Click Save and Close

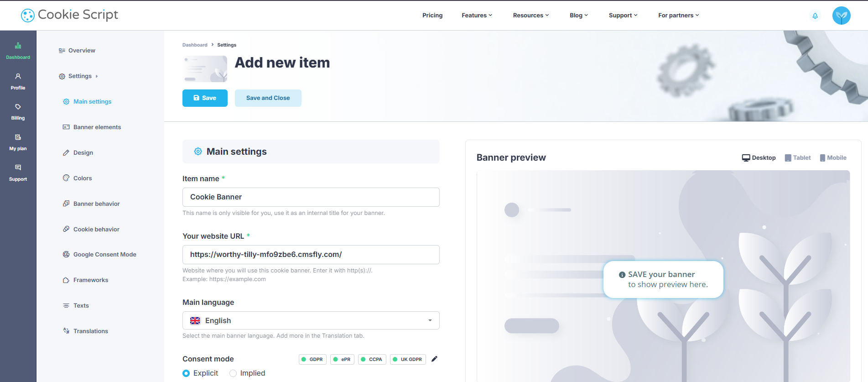click(268, 98)
